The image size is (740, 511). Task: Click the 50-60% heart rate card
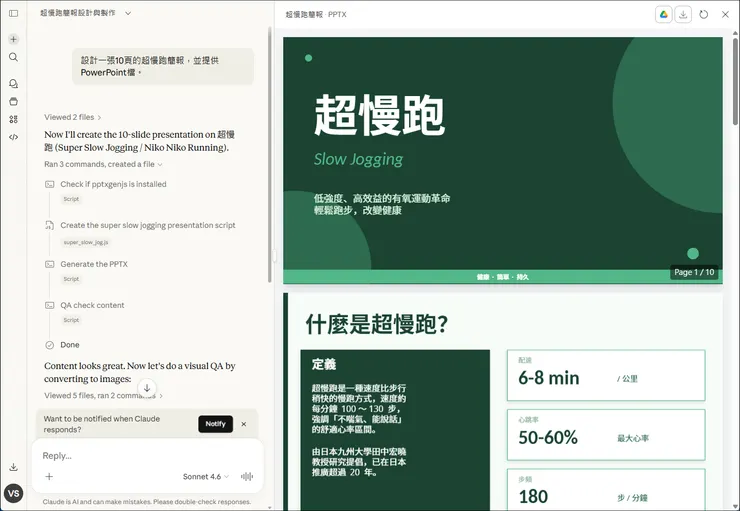pos(606,435)
